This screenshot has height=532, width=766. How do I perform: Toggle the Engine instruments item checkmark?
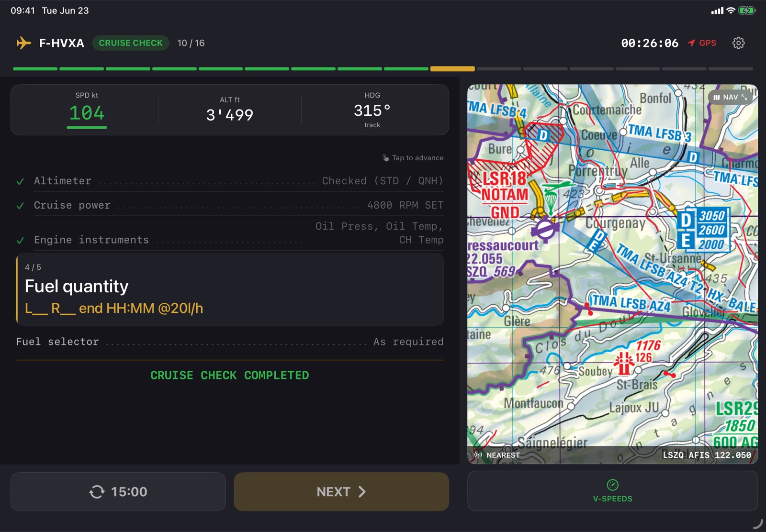tap(20, 240)
